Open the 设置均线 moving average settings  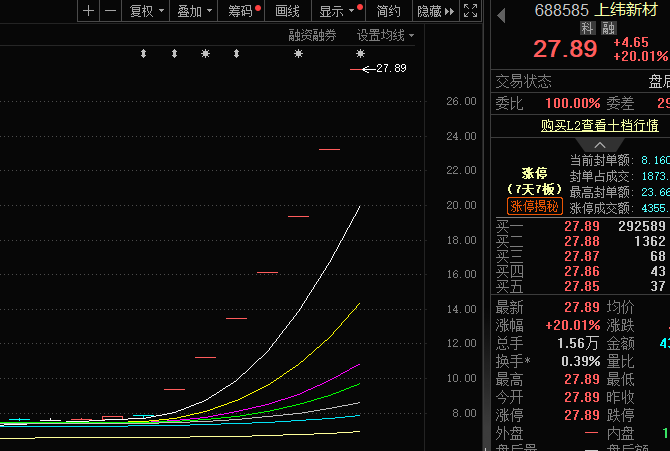coord(385,35)
